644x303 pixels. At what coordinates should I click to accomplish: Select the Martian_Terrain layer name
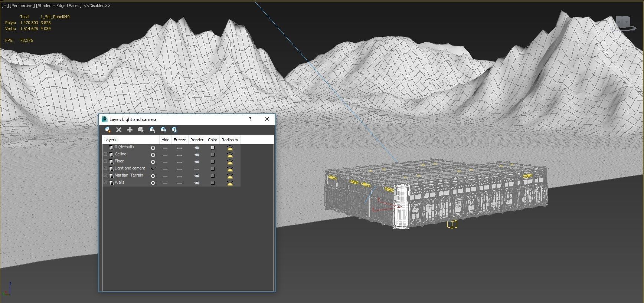[x=129, y=175]
